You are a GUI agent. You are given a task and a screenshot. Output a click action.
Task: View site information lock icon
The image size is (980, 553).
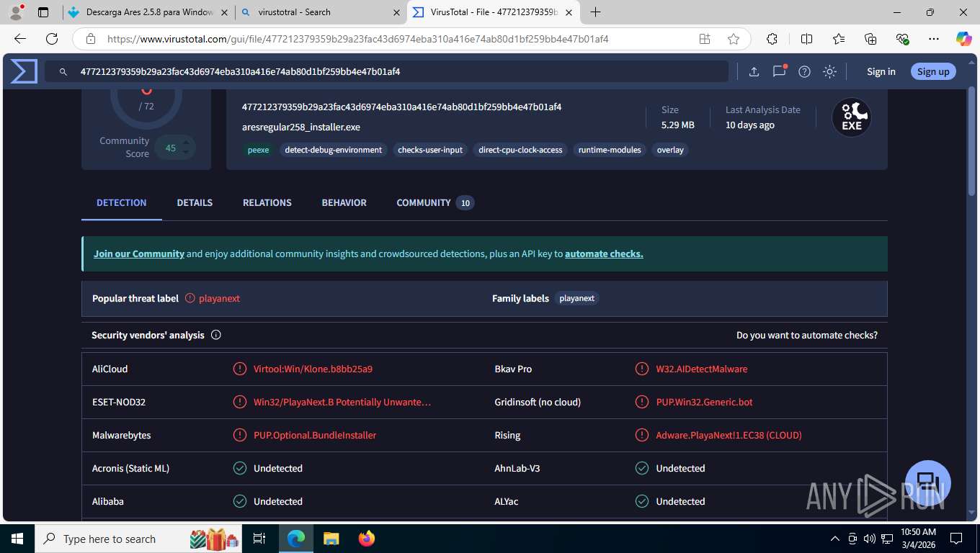(91, 39)
